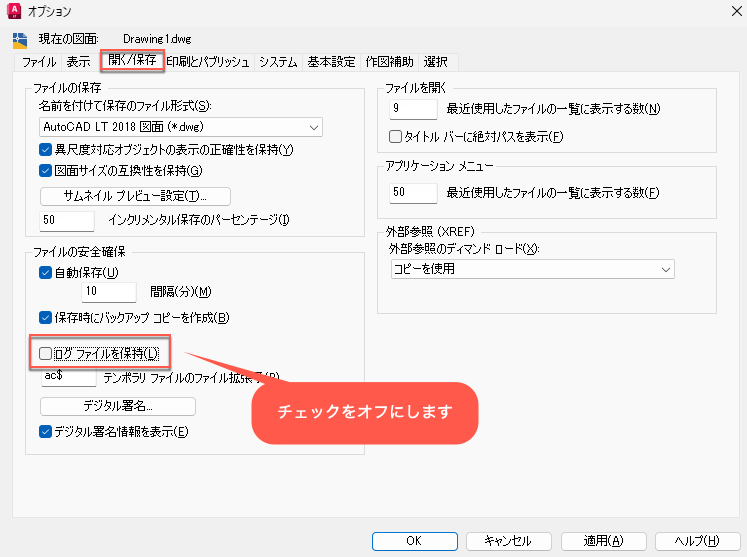Open サムネイル プレビュー設定 button
The width and height of the screenshot is (747, 557).
pyautogui.click(x=135, y=196)
